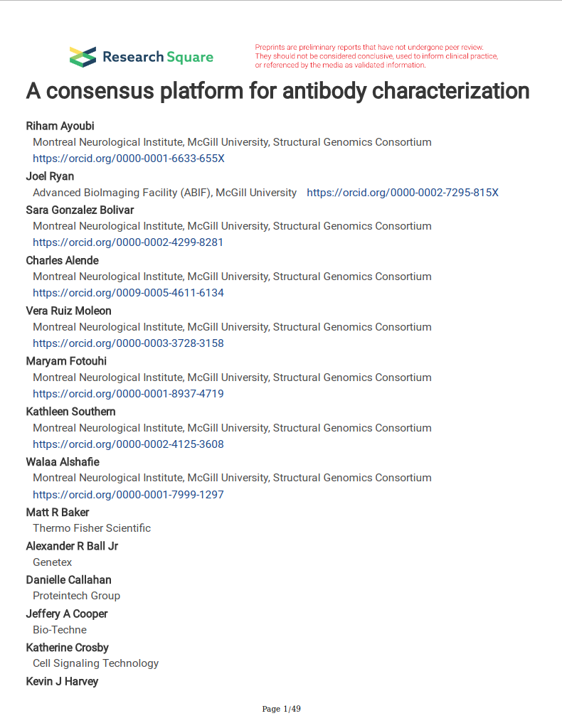The height and width of the screenshot is (728, 562).
Task: Open Joel Ryan's ORCID link
Action: click(x=402, y=193)
